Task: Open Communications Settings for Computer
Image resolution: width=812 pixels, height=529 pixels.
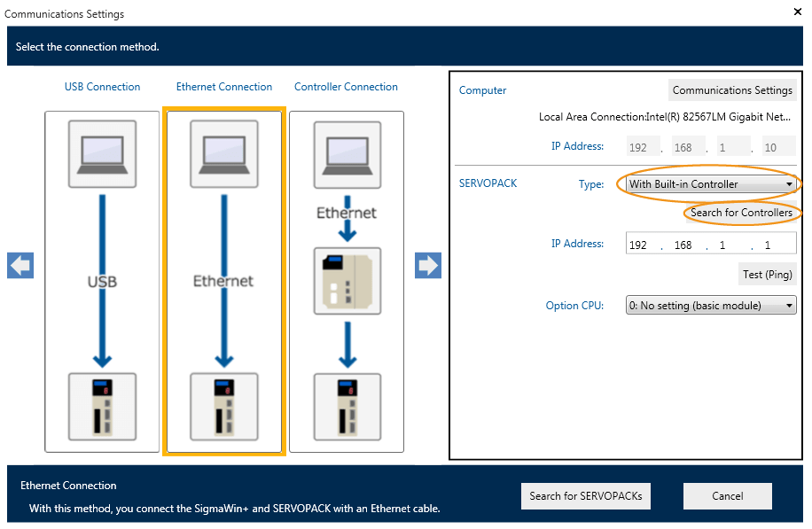Action: pos(732,90)
